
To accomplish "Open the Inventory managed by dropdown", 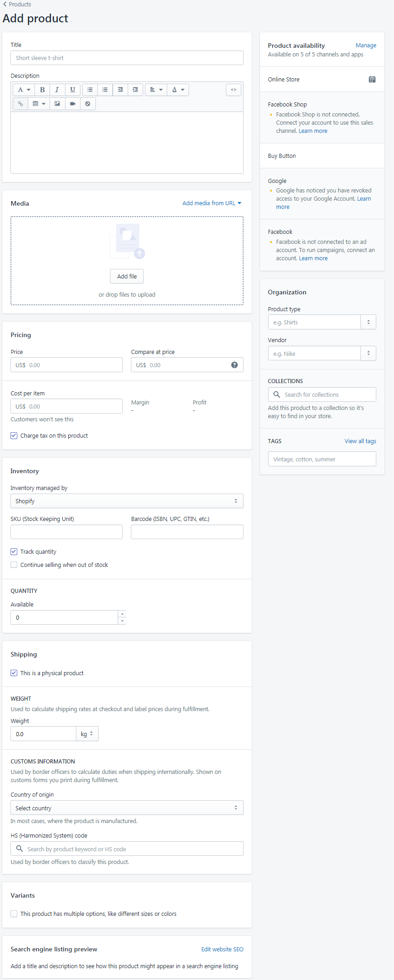I will [x=127, y=501].
